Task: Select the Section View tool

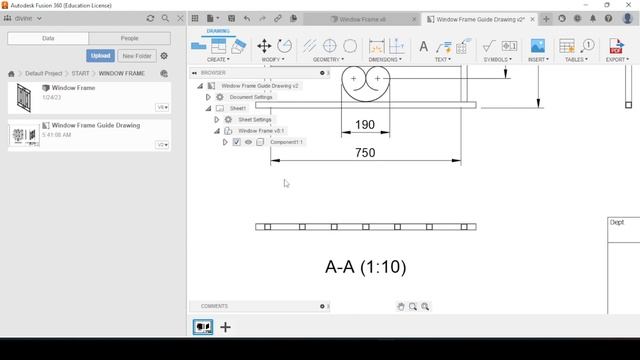Action: (x=238, y=46)
